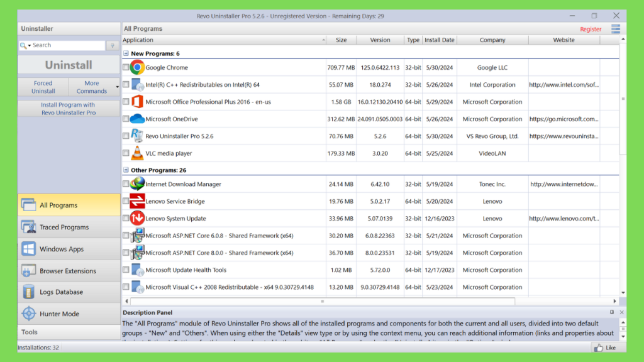Click the Microsoft Update Health Tools icon
Image resolution: width=644 pixels, height=362 pixels.
point(137,270)
